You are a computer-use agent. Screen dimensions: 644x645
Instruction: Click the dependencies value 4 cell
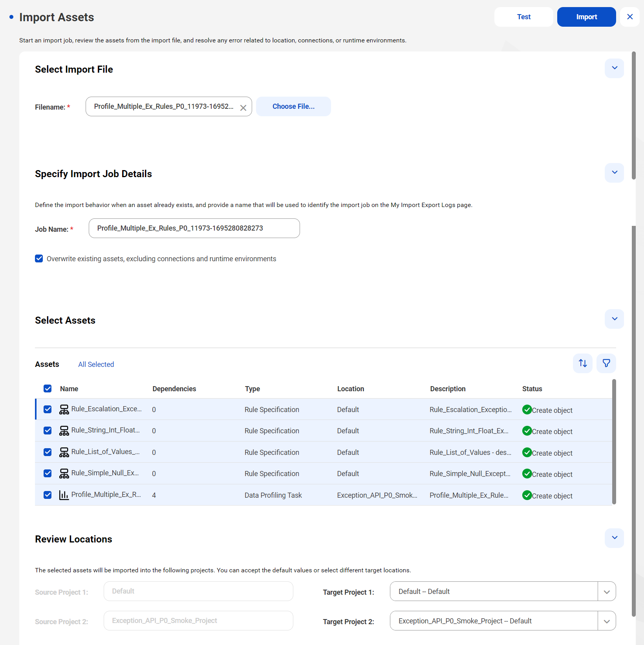pyautogui.click(x=154, y=495)
